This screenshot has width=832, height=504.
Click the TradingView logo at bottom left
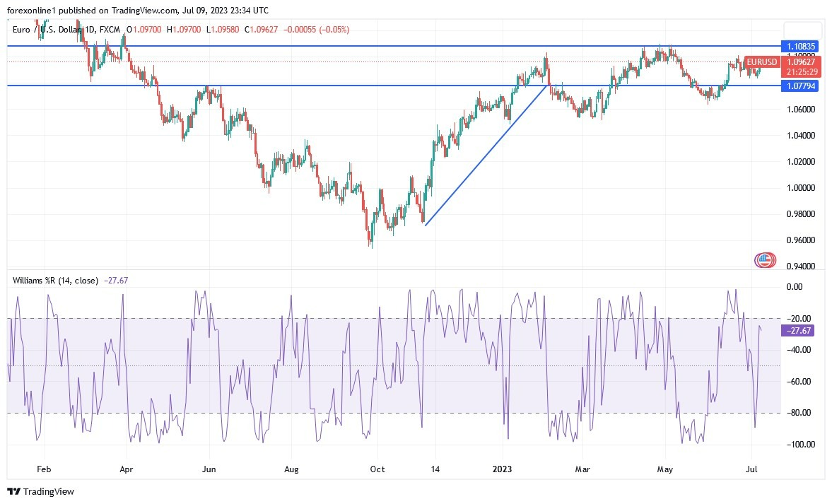click(41, 491)
